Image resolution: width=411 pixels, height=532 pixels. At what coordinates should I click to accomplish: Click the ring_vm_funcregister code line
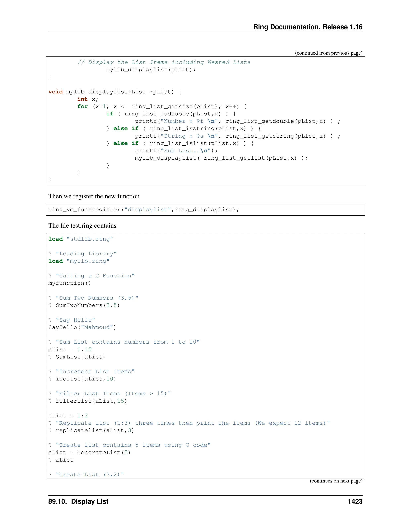144,210
